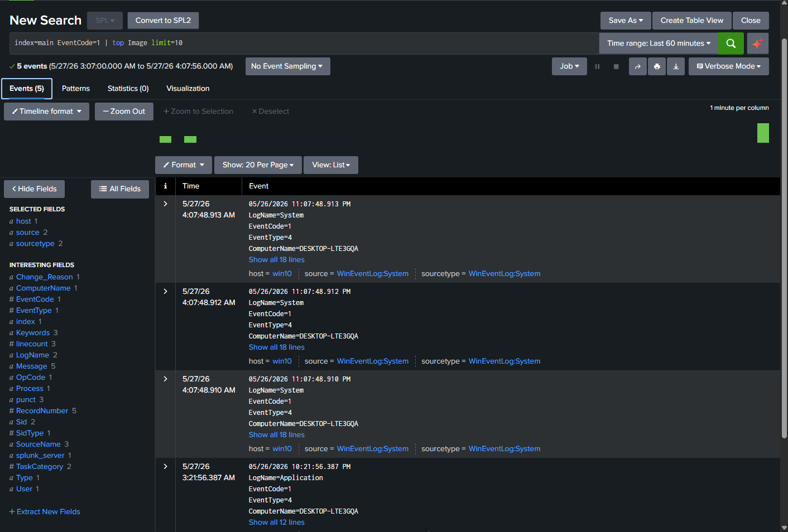This screenshot has height=532, width=788.
Task: Select the first green timeline bar
Action: coord(166,139)
